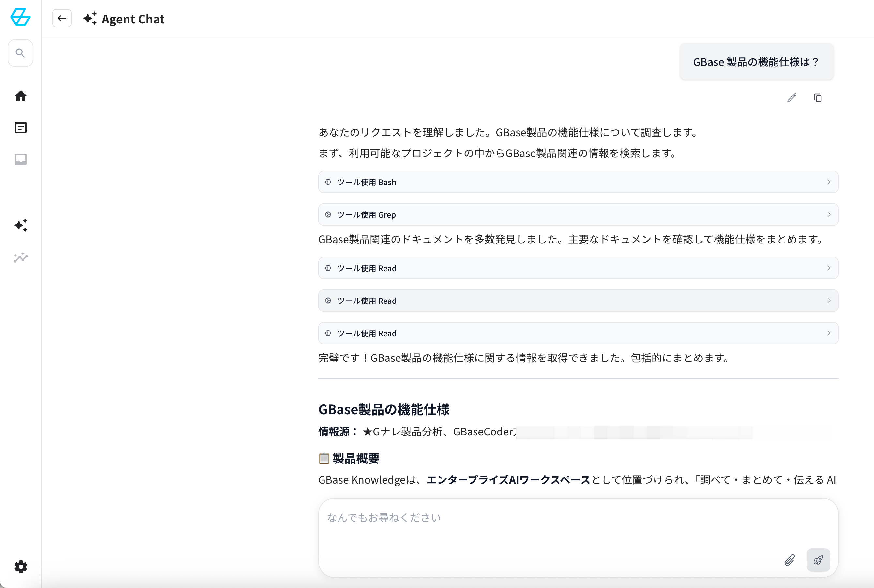Open the documents panel in the sidebar
874x588 pixels.
coord(21,127)
